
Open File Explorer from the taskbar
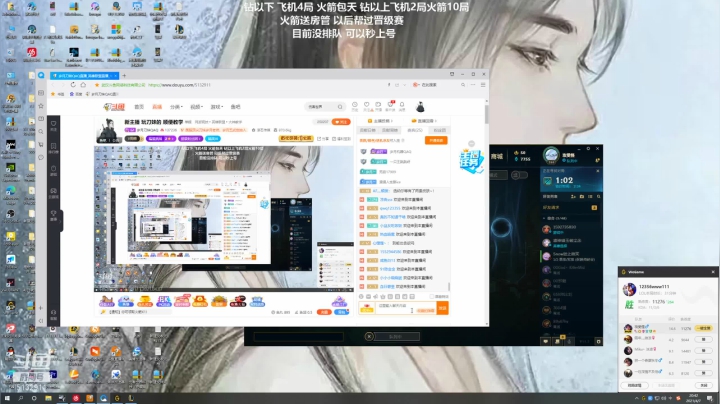[x=48, y=398]
